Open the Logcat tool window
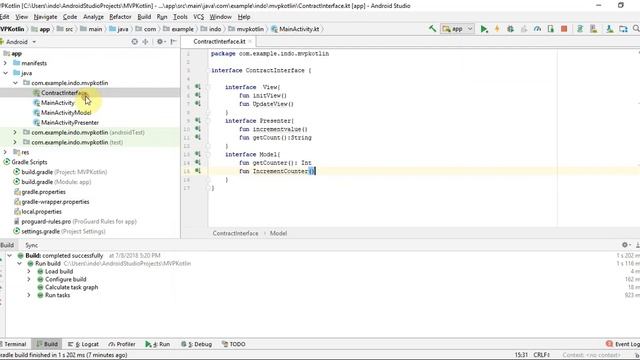The width and height of the screenshot is (640, 360). (x=83, y=344)
